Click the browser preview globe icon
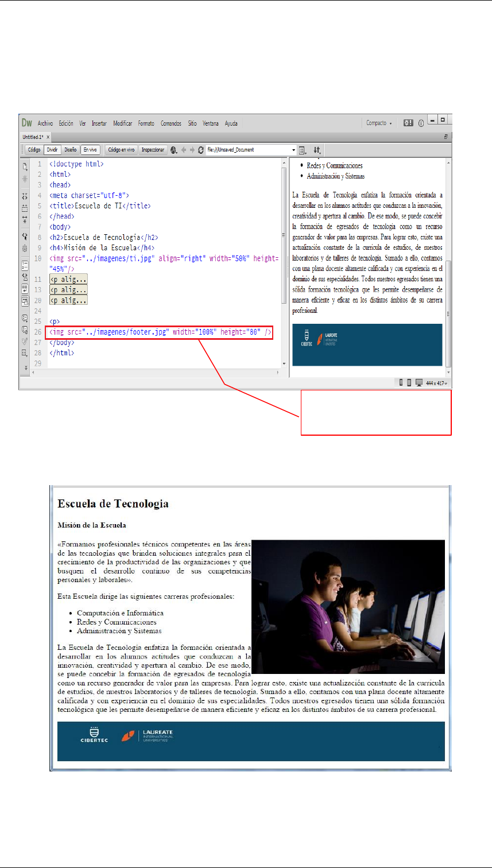This screenshot has height=868, width=492. (x=173, y=150)
